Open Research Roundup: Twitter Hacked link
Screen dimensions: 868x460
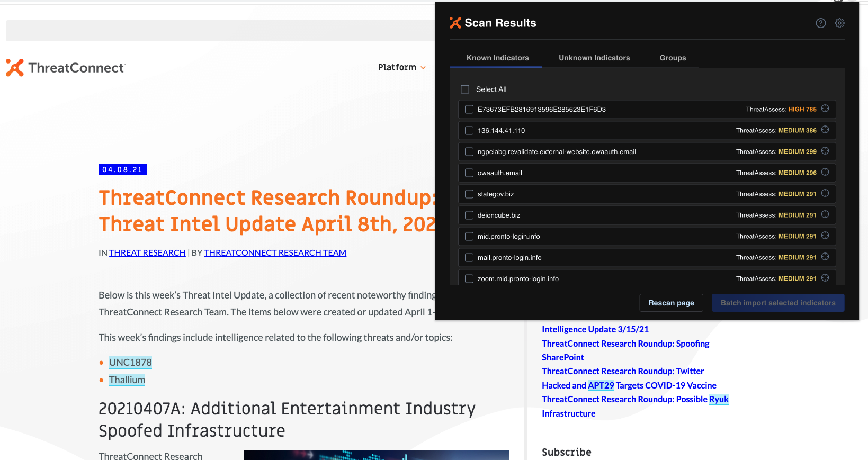coord(629,378)
